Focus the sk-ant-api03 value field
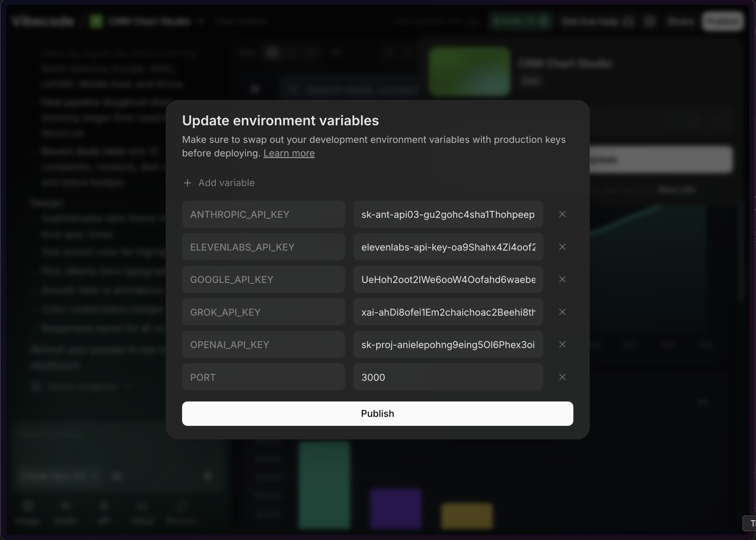Viewport: 756px width, 540px height. (447, 214)
